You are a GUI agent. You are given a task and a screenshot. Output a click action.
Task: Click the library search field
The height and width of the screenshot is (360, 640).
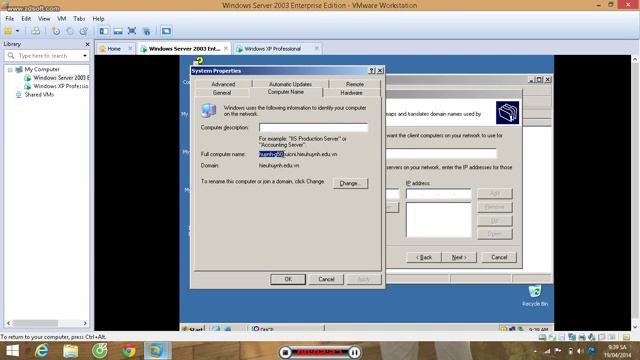tap(46, 56)
